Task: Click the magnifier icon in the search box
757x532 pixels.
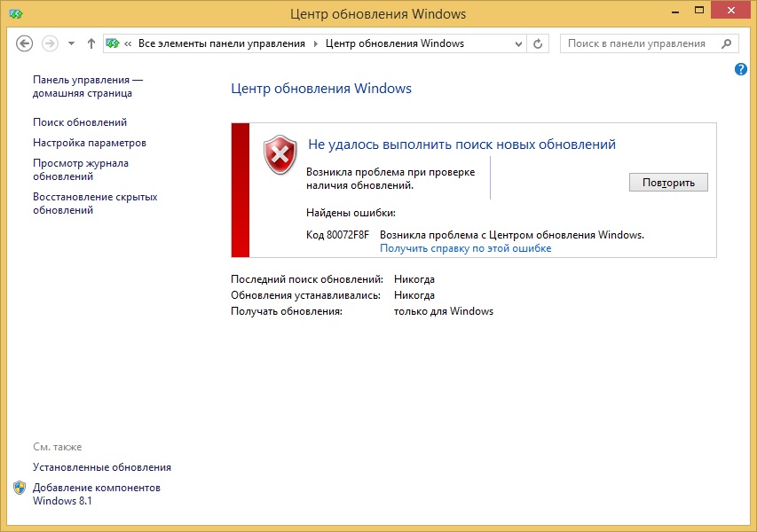Action: click(x=726, y=43)
